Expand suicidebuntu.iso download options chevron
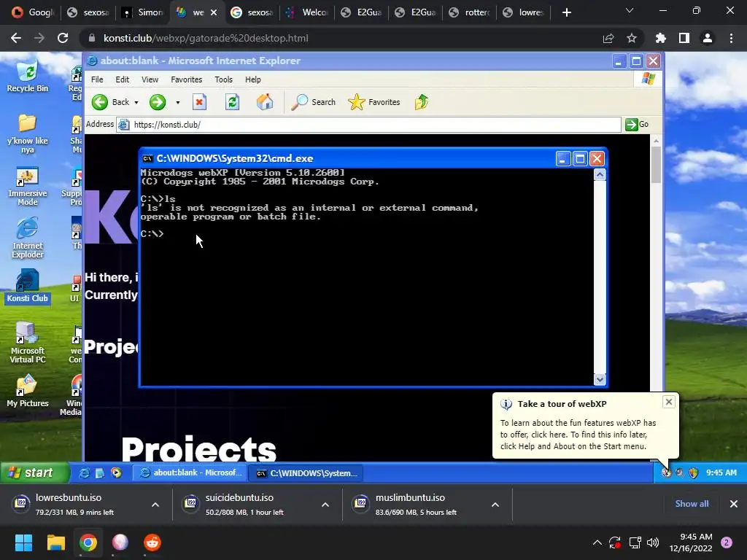This screenshot has width=747, height=560. (x=325, y=505)
